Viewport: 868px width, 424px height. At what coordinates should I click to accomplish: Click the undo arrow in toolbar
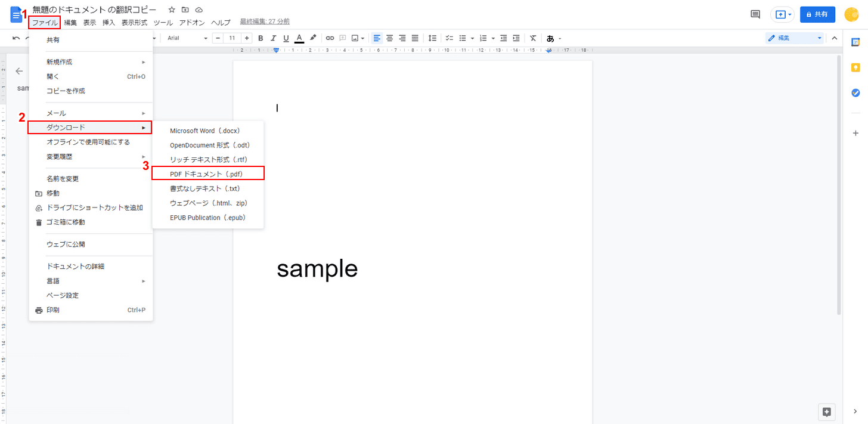click(16, 38)
